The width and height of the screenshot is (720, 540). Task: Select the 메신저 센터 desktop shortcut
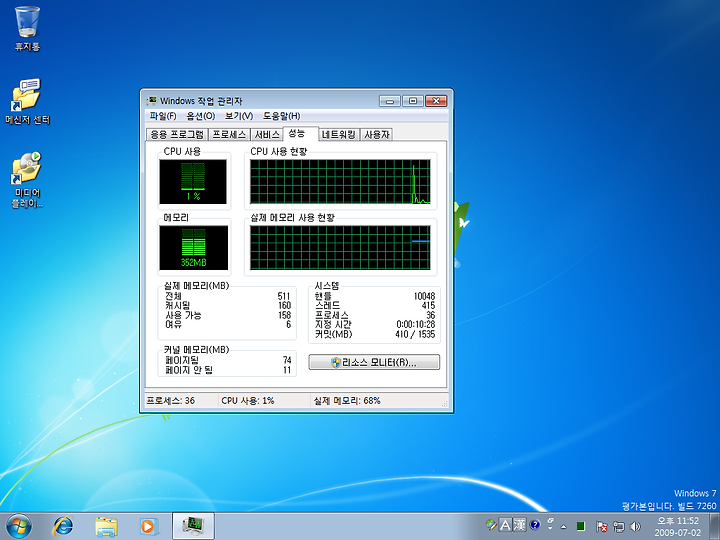[x=27, y=101]
